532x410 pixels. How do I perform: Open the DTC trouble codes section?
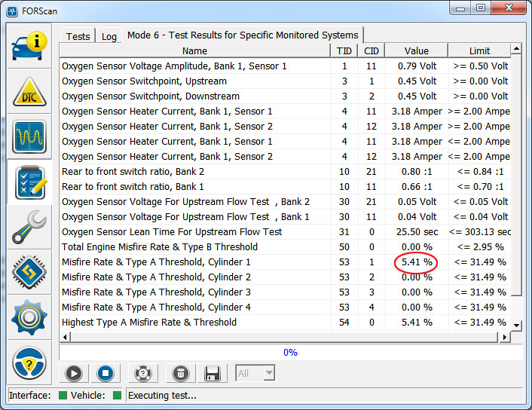[29, 92]
